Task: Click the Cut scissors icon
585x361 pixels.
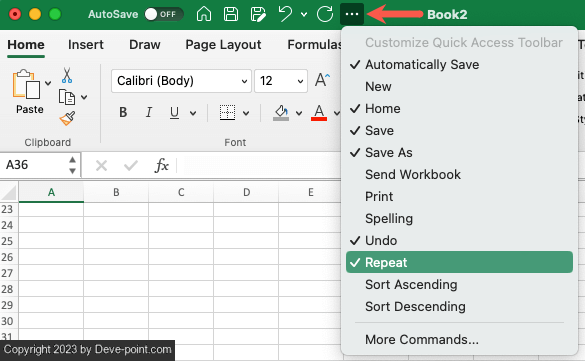Action: (x=67, y=75)
